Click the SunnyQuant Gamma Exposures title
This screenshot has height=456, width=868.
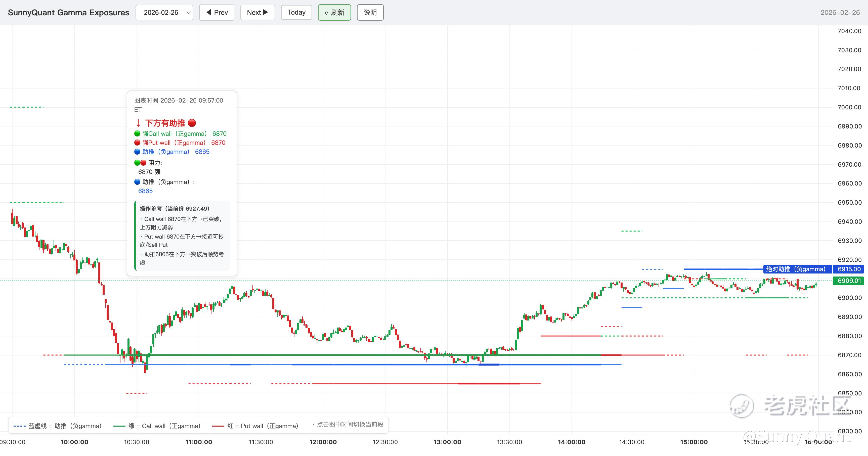point(68,13)
